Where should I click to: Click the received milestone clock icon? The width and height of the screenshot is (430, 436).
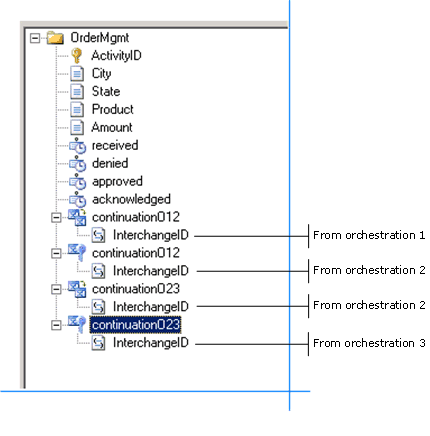pyautogui.click(x=77, y=146)
